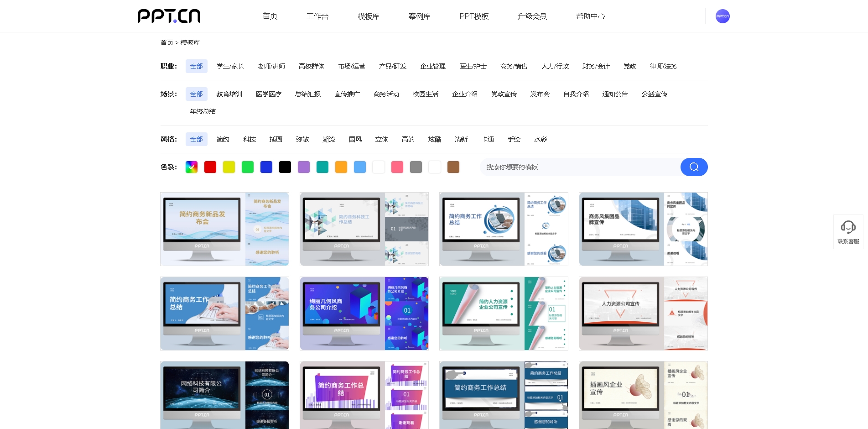Open 帮助中心 in the top navigation
The height and width of the screenshot is (429, 868).
click(x=590, y=16)
